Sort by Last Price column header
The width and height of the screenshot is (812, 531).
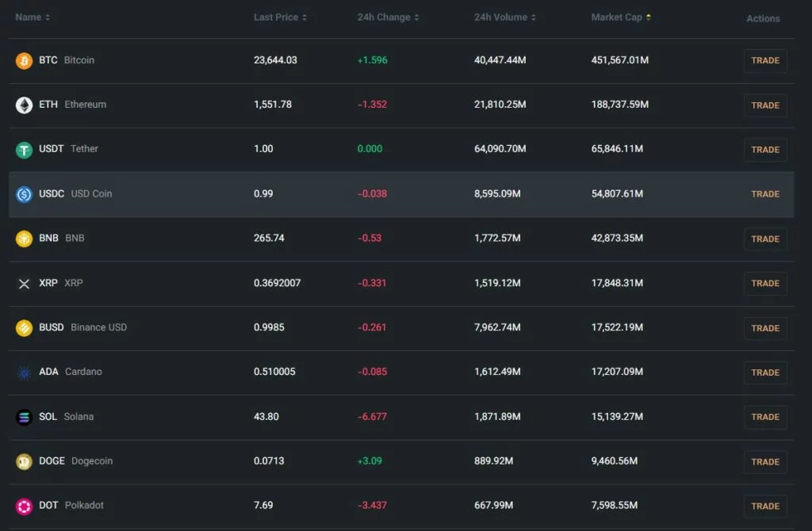(280, 17)
